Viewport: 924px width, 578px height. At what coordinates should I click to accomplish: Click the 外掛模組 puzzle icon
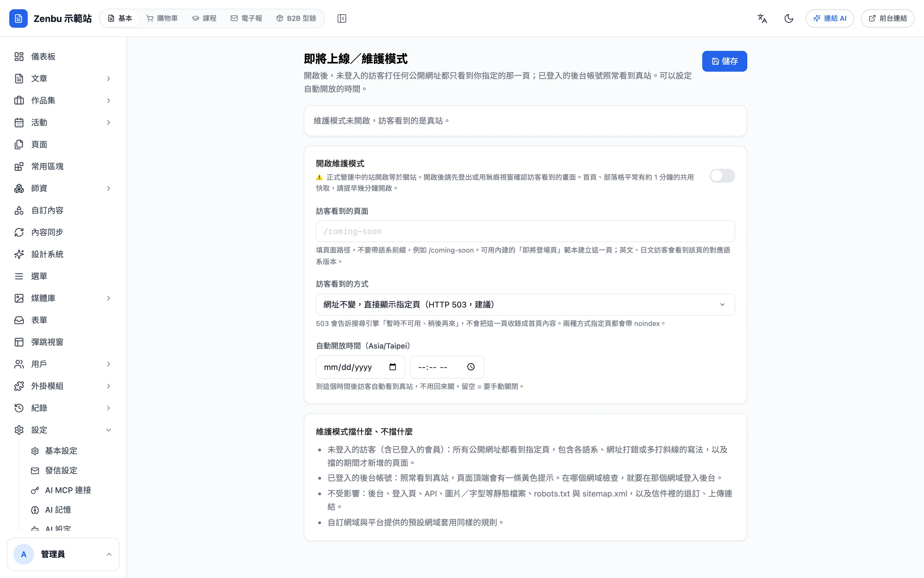point(19,386)
